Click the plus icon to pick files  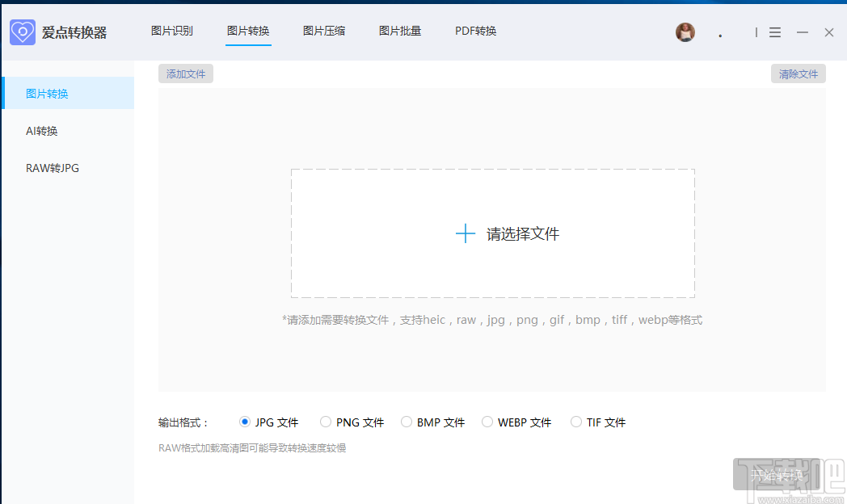pos(465,233)
